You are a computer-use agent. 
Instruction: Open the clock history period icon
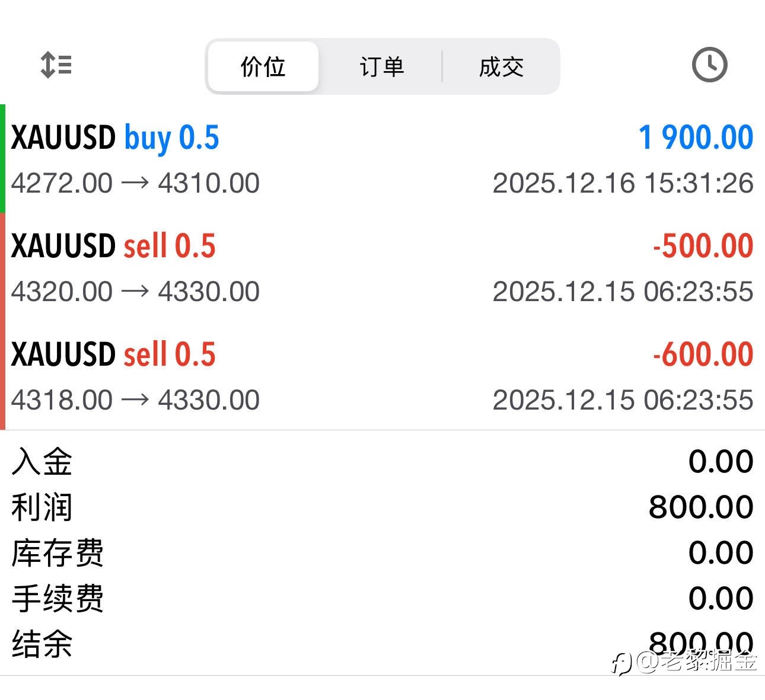pyautogui.click(x=709, y=65)
